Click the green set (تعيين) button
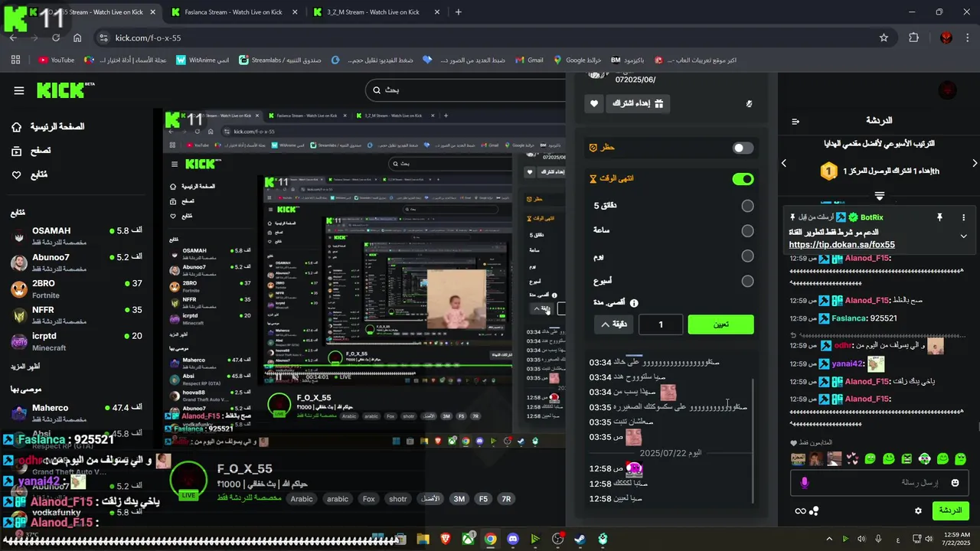 tap(720, 324)
